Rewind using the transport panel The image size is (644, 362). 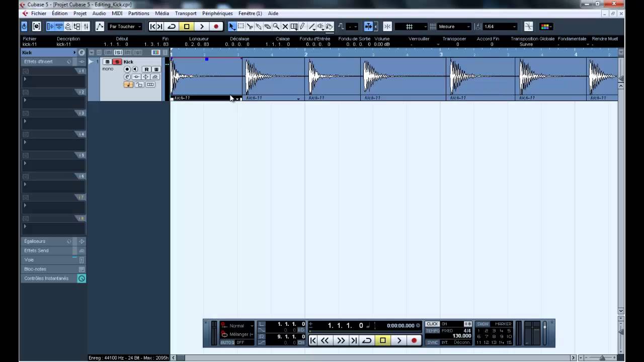point(325,340)
